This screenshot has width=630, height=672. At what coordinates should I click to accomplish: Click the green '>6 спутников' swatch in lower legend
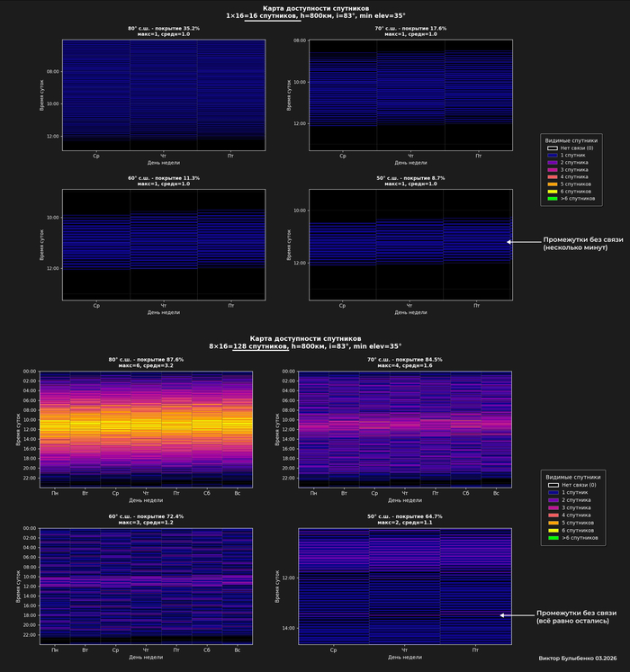[553, 538]
